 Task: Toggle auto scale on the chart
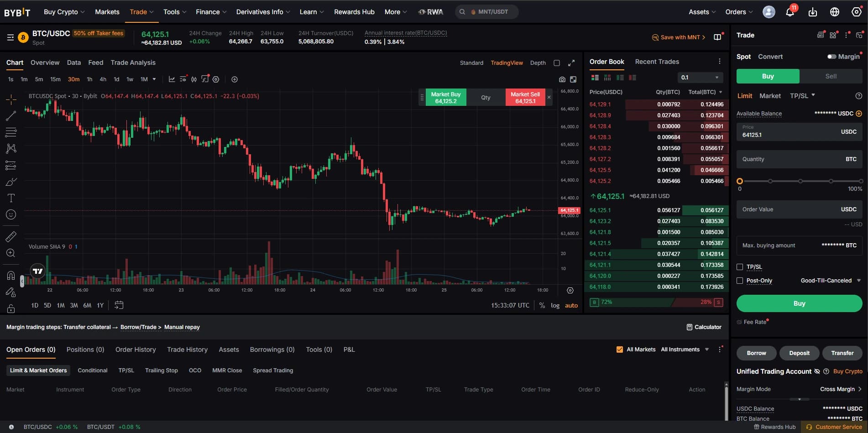[x=571, y=306]
